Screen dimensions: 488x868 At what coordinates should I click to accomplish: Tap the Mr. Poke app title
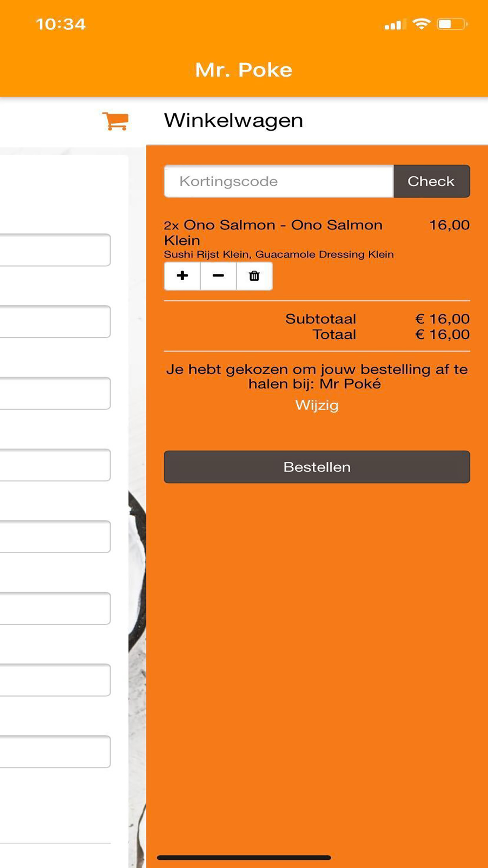coord(244,70)
